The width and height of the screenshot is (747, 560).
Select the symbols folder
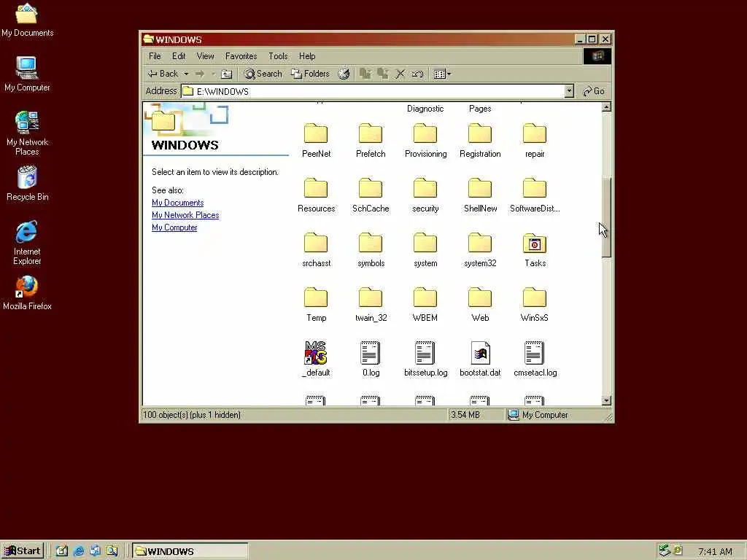click(371, 249)
